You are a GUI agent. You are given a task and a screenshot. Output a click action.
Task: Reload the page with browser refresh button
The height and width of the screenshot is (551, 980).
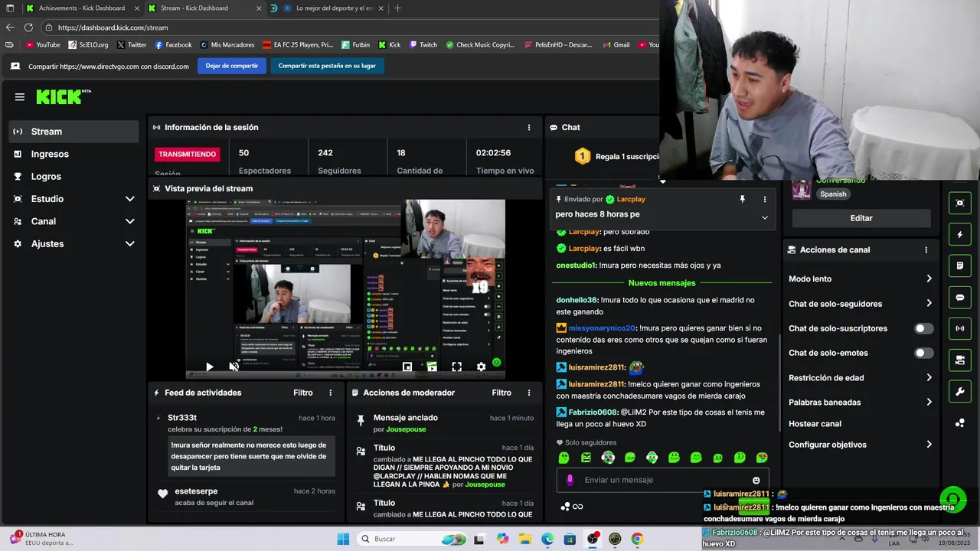click(x=28, y=28)
